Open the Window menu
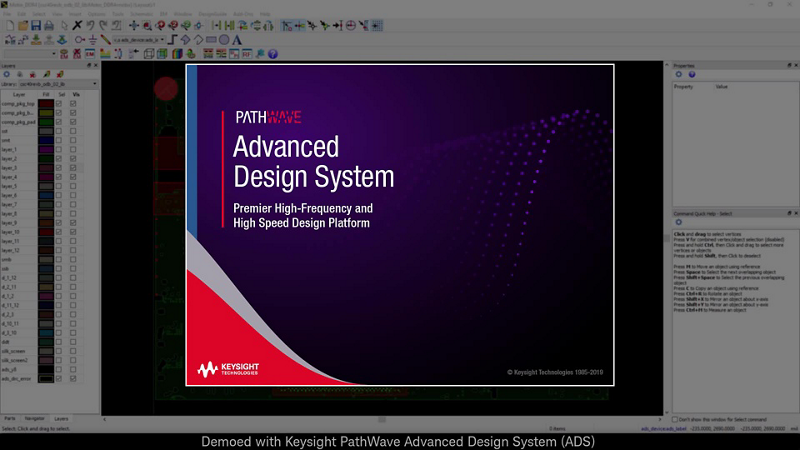This screenshot has height=450, width=800. (183, 14)
